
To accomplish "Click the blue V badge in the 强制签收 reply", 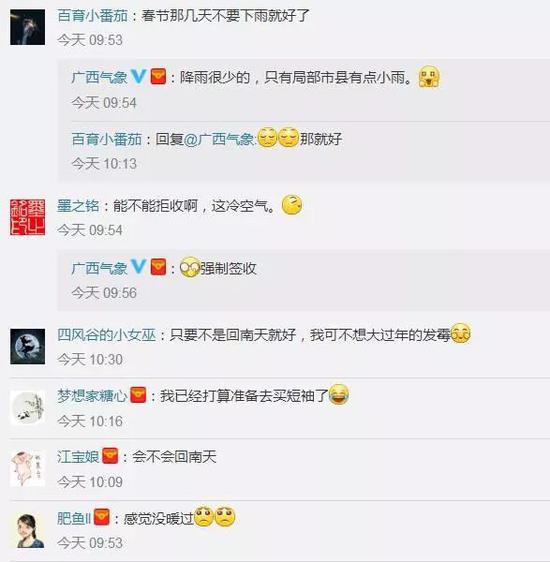I will (139, 267).
